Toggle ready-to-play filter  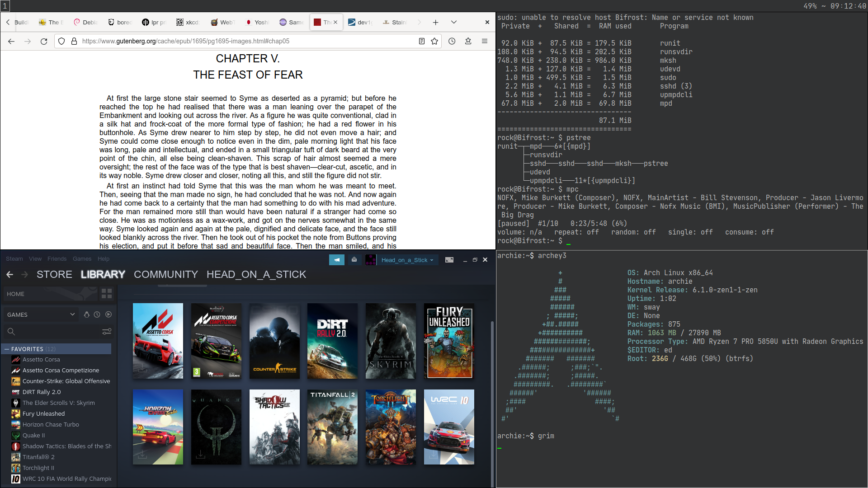pyautogui.click(x=108, y=315)
